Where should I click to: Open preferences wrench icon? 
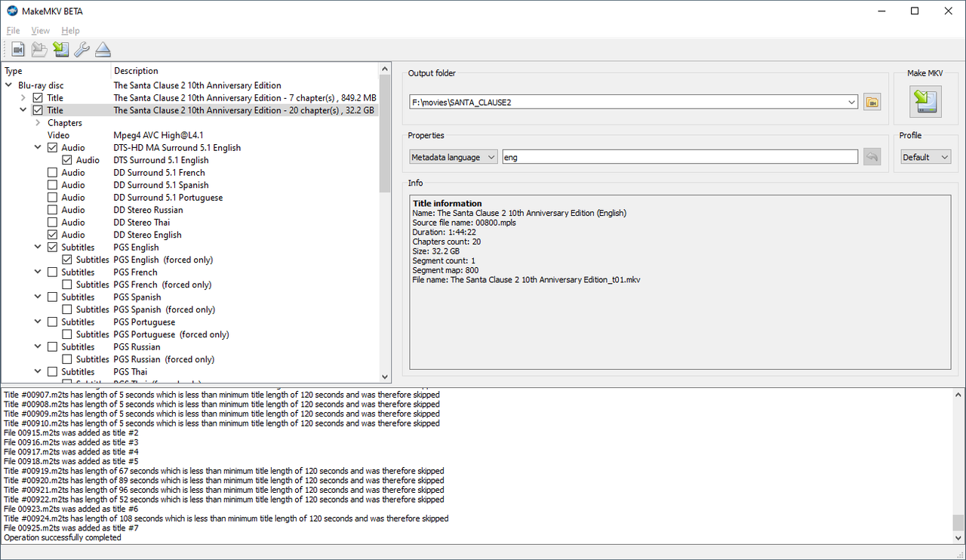82,50
